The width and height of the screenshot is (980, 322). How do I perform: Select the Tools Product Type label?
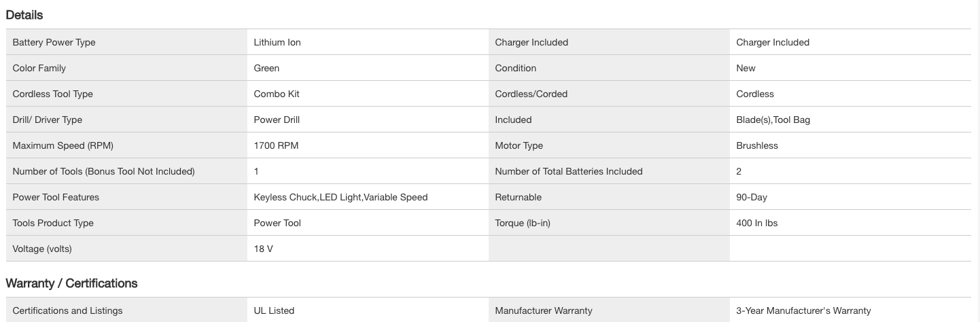[53, 223]
